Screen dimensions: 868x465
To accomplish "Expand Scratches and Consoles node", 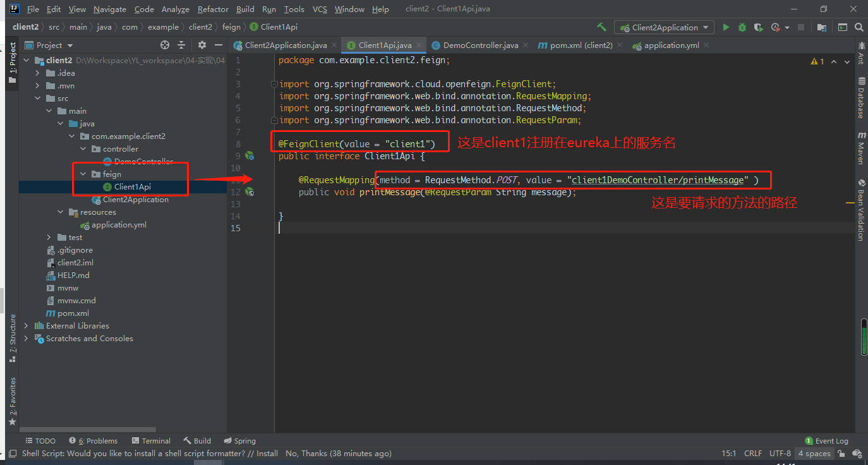I will pos(27,338).
